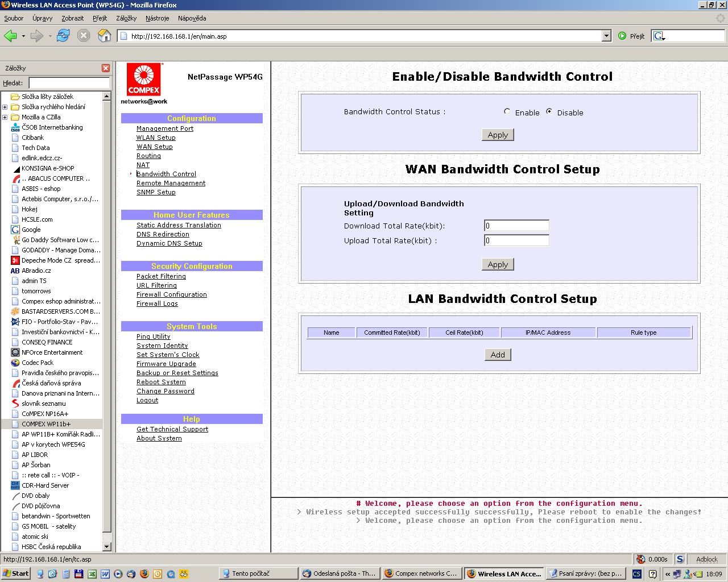This screenshot has width=728, height=582.
Task: Open the Záložky menu
Action: [x=126, y=18]
